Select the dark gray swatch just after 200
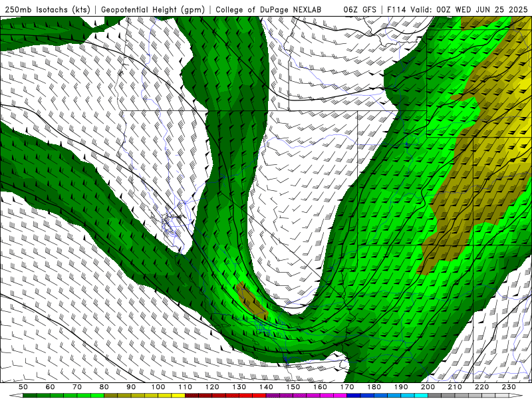This screenshot has height=399, width=532. coord(435,396)
